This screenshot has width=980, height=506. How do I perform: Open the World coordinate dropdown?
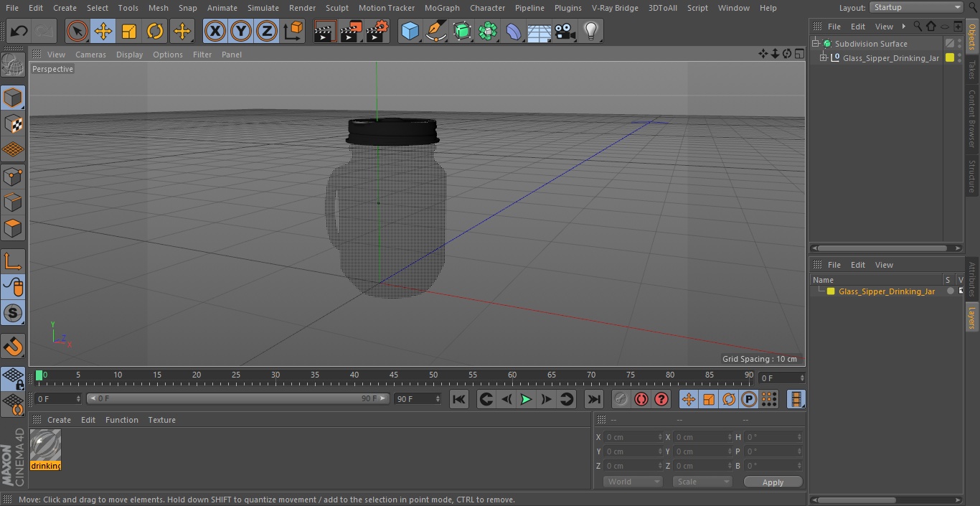coord(633,482)
